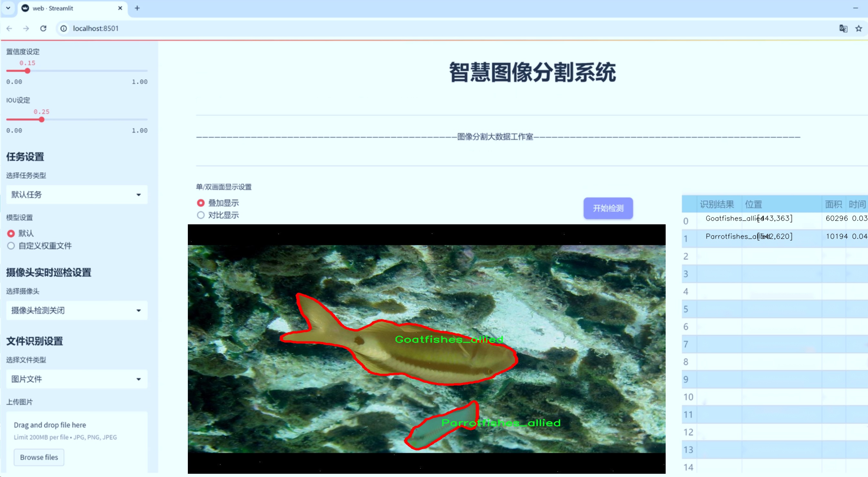Click the Goatfishes_allied label on image
The width and height of the screenshot is (868, 477).
(449, 339)
